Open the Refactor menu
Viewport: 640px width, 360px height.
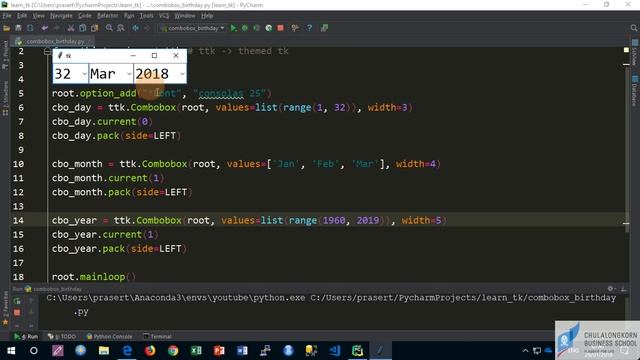[x=107, y=16]
